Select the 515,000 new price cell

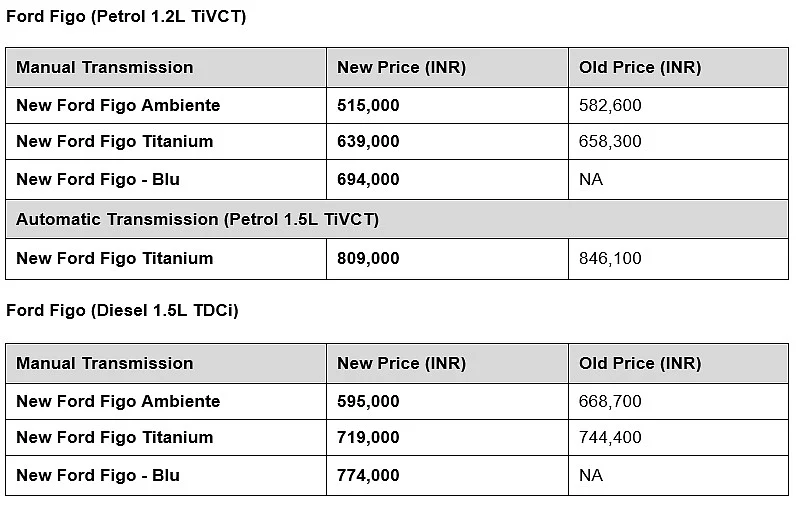coord(447,105)
